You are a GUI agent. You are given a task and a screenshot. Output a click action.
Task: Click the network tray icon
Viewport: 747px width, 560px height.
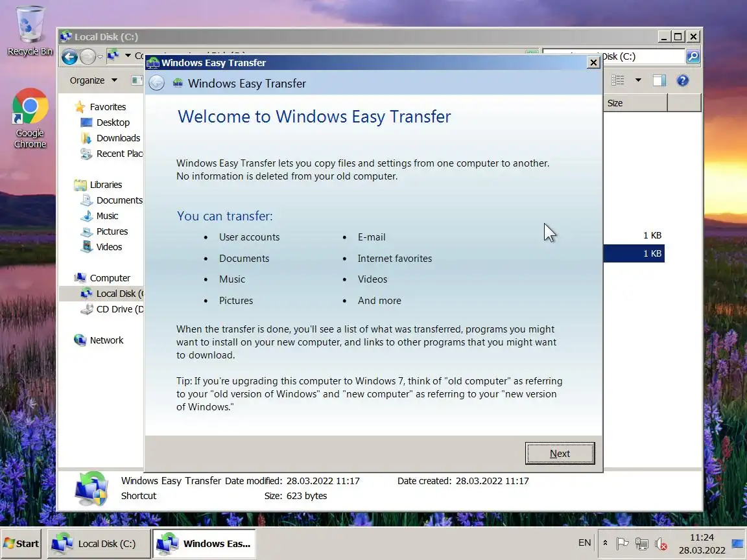tap(641, 543)
